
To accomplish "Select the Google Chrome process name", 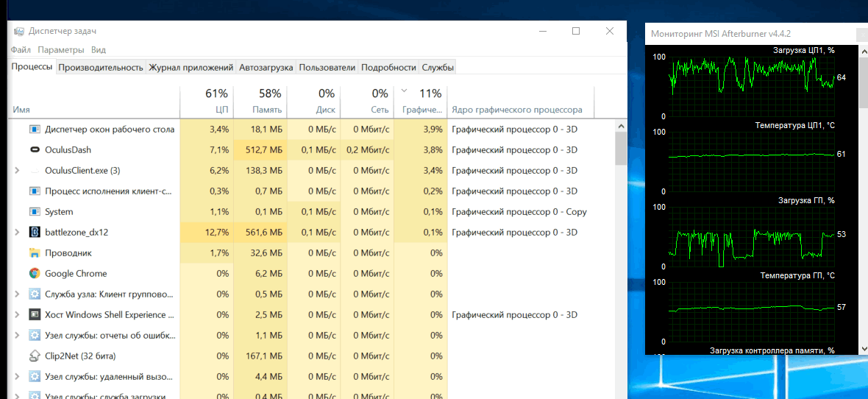I will click(x=76, y=273).
